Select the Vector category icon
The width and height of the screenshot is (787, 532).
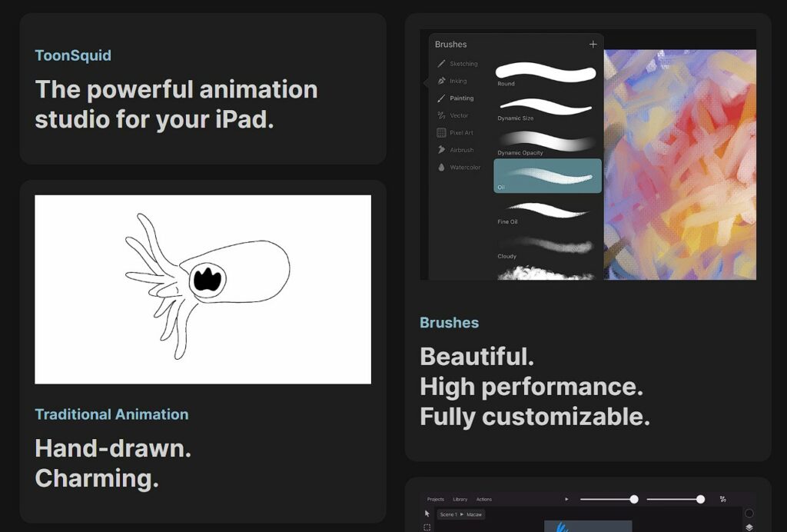coord(441,115)
